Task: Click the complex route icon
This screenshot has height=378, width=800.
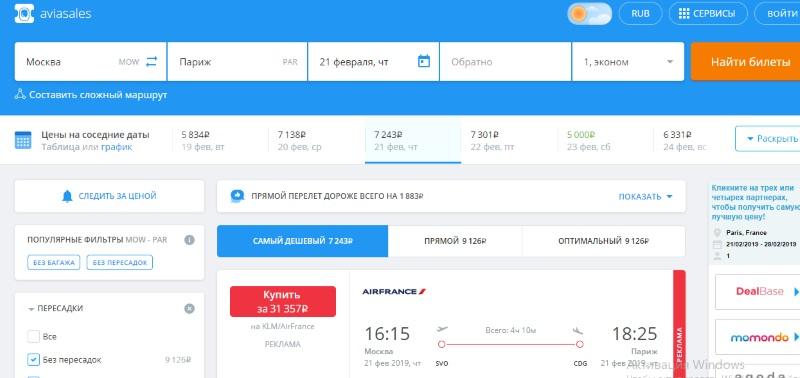Action: (20, 94)
